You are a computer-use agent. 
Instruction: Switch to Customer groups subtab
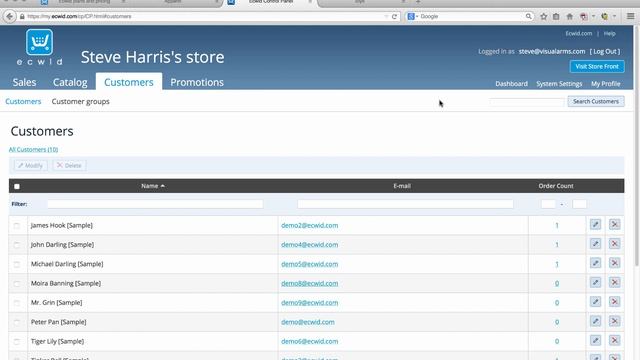[80, 101]
